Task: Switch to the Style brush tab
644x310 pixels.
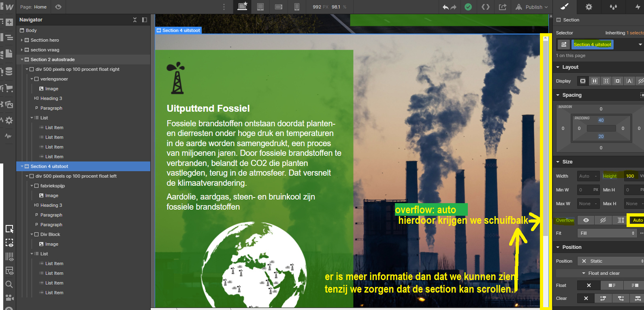Action: pyautogui.click(x=565, y=7)
